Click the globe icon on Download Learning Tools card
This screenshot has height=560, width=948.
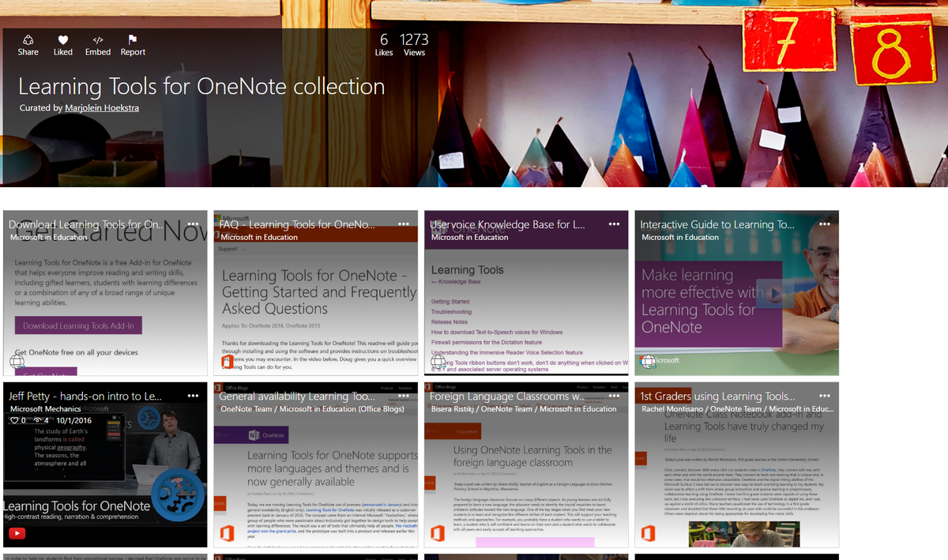pos(17,362)
